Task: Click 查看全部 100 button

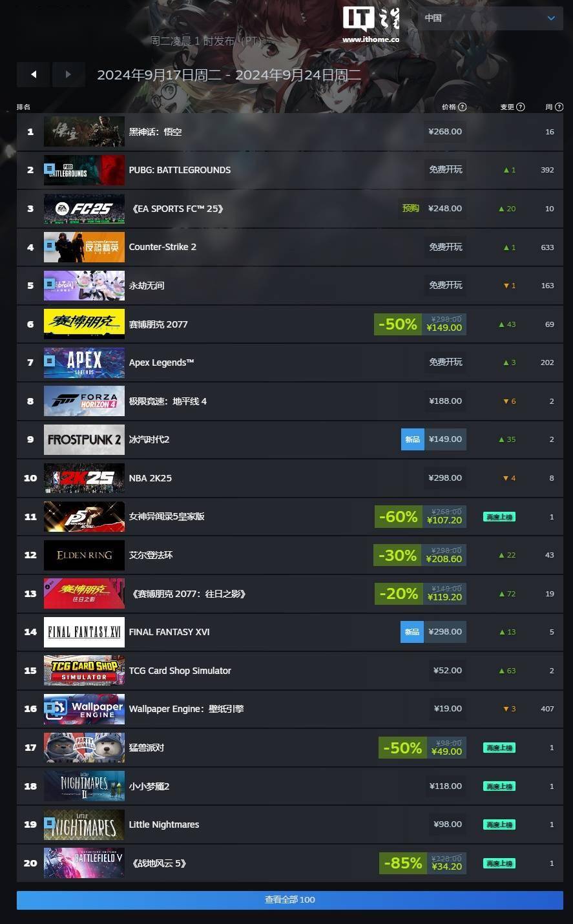Action: [x=290, y=899]
